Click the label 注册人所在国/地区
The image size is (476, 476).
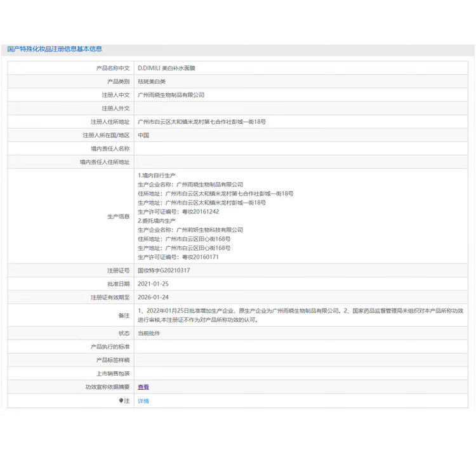[106, 135]
